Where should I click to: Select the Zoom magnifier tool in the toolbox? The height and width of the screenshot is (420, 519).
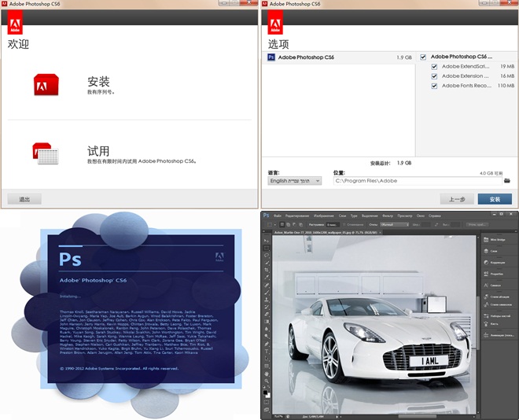[x=267, y=381]
